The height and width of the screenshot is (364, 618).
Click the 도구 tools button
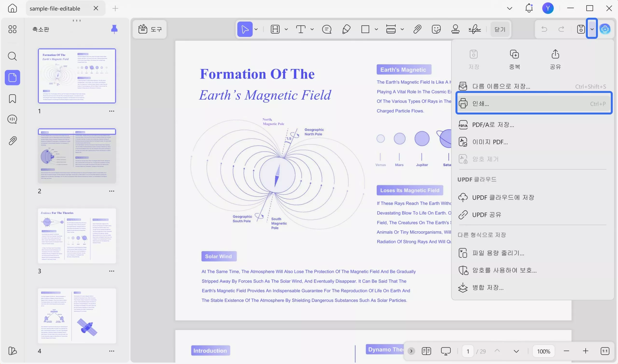click(x=150, y=29)
